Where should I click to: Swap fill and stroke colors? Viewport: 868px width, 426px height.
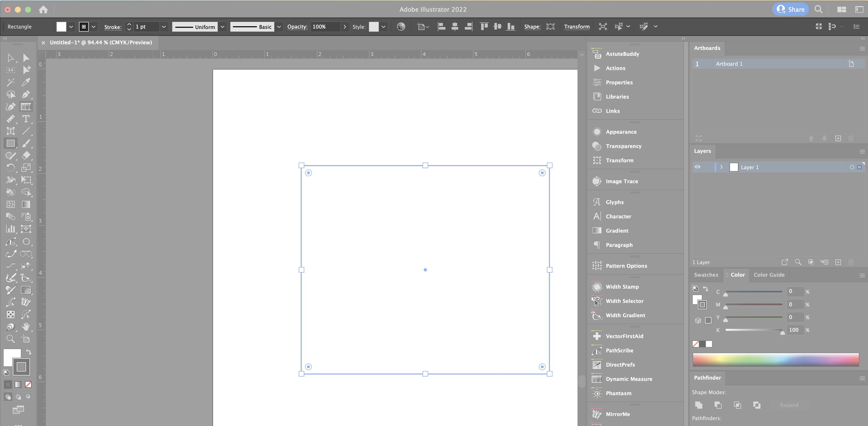pos(29,352)
